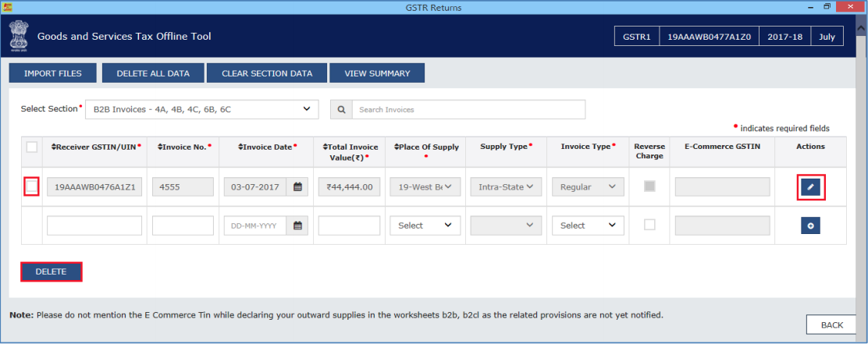This screenshot has width=868, height=344.
Task: Click the search magnifier icon
Action: (341, 109)
